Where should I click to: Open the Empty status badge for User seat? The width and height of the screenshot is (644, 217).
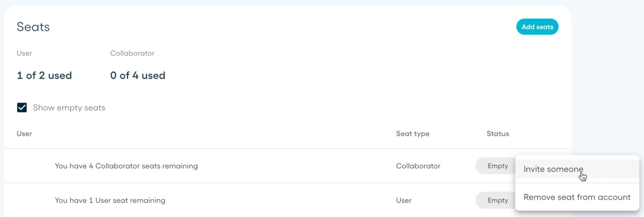point(495,200)
